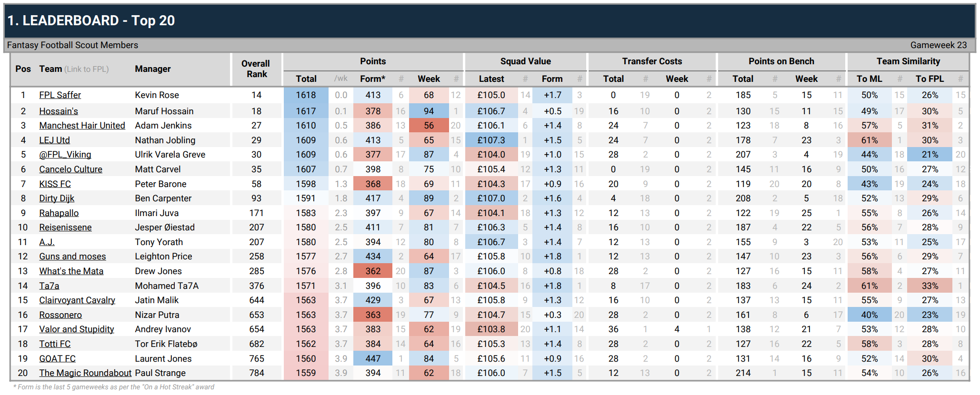Click the Gameweek 23 label
The height and width of the screenshot is (395, 980).
pos(938,45)
